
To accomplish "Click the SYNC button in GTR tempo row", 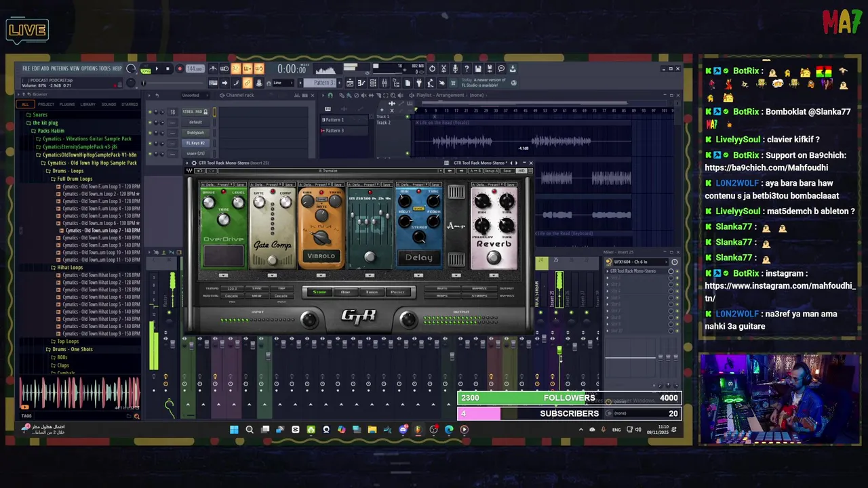I will coord(256,289).
